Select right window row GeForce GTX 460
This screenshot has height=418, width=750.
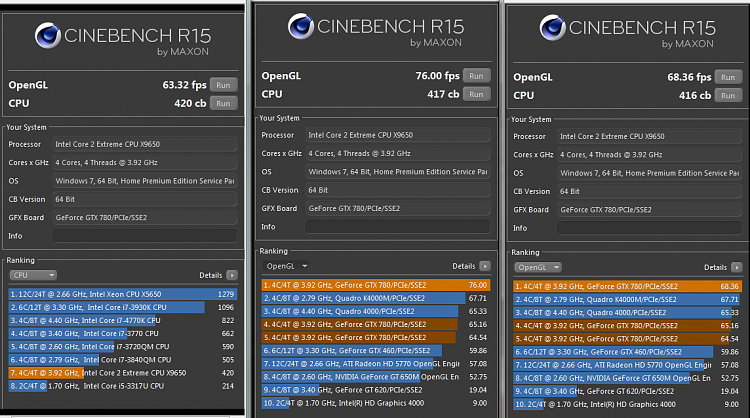coord(628,352)
